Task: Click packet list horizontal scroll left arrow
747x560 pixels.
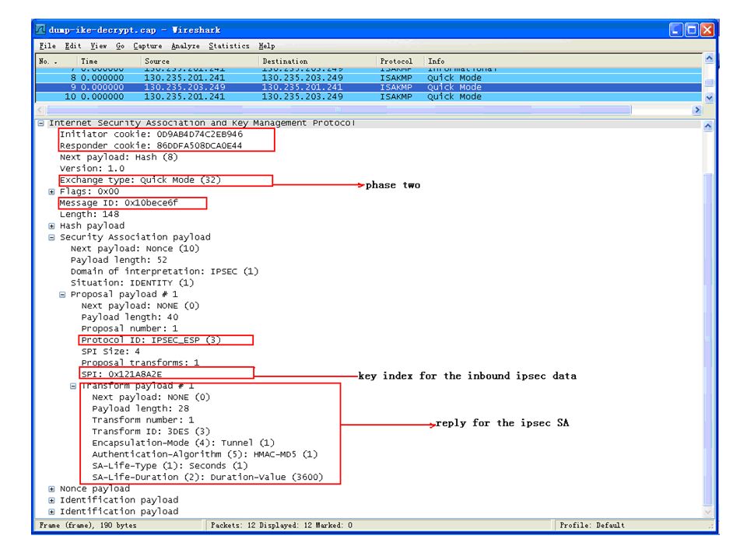Action: pyautogui.click(x=40, y=110)
